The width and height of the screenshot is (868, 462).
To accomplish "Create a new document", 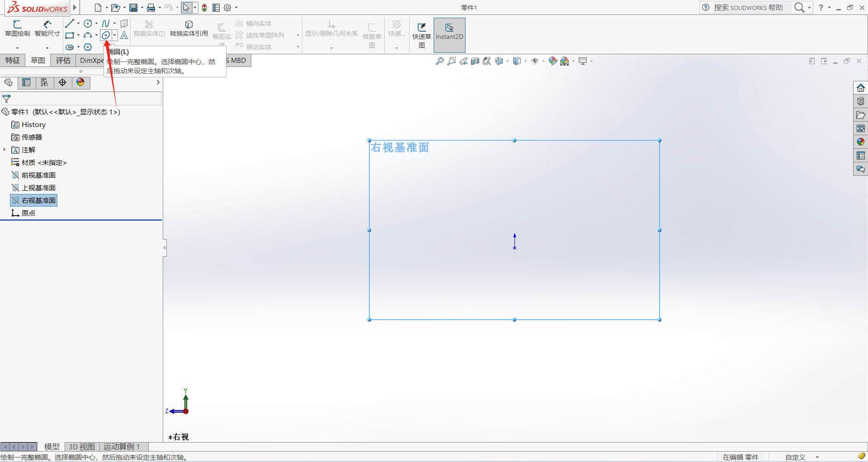I will pos(98,8).
